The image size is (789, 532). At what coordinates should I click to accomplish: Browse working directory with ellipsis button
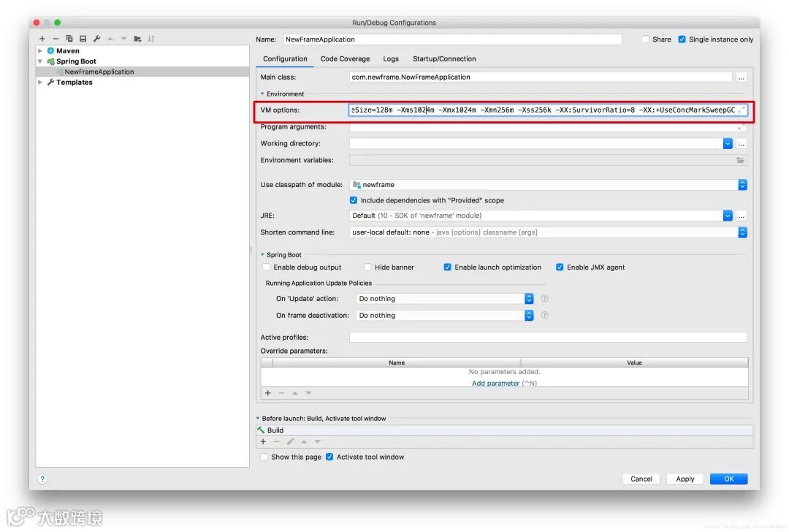click(742, 144)
